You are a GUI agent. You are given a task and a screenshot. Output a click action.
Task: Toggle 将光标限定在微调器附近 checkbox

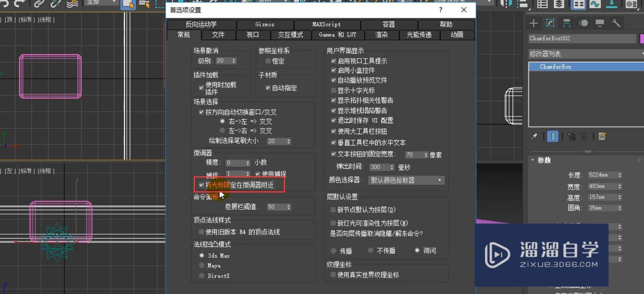click(x=201, y=185)
